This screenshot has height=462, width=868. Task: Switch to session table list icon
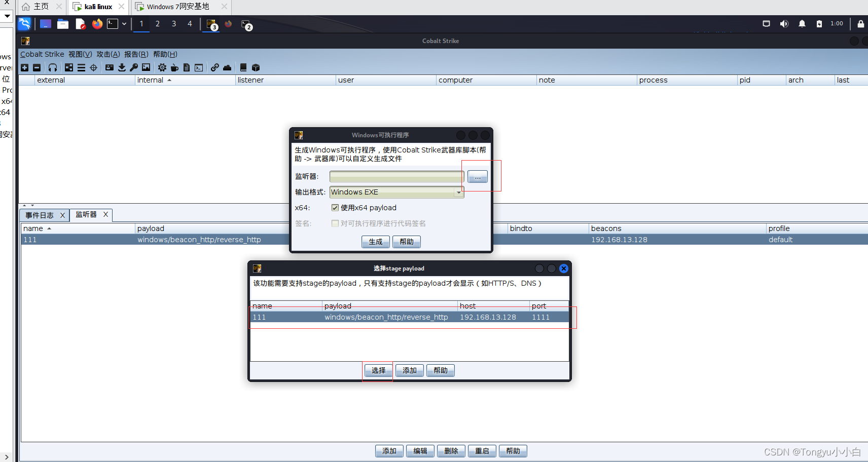click(81, 67)
